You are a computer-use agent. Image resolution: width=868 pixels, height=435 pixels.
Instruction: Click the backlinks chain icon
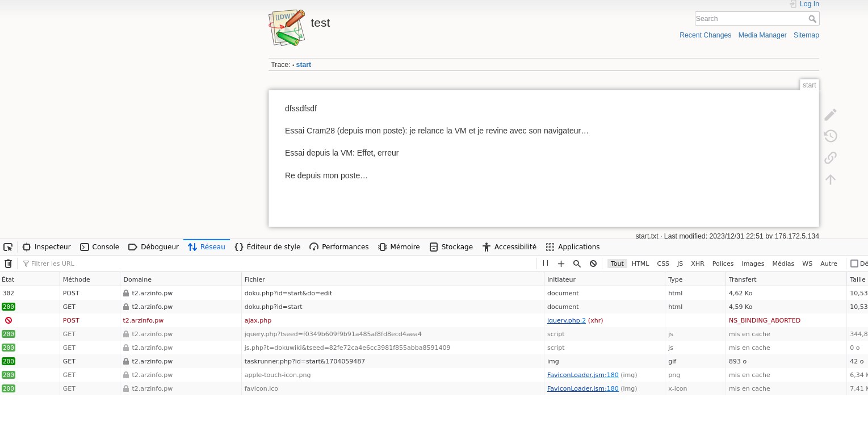tap(830, 158)
